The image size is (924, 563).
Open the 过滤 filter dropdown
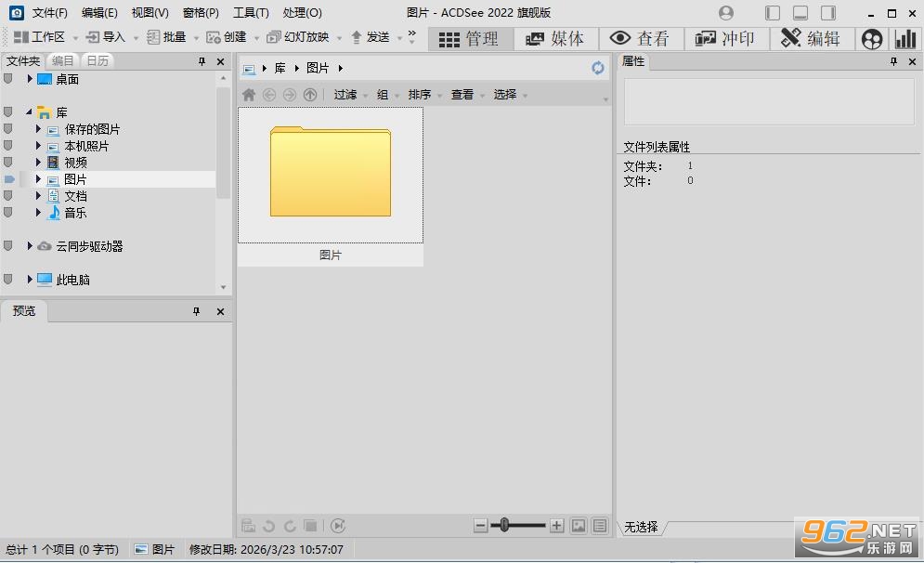pyautogui.click(x=350, y=95)
